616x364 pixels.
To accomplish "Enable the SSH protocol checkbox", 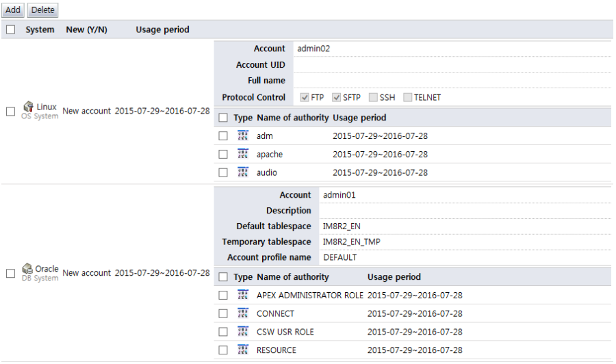I will point(373,97).
